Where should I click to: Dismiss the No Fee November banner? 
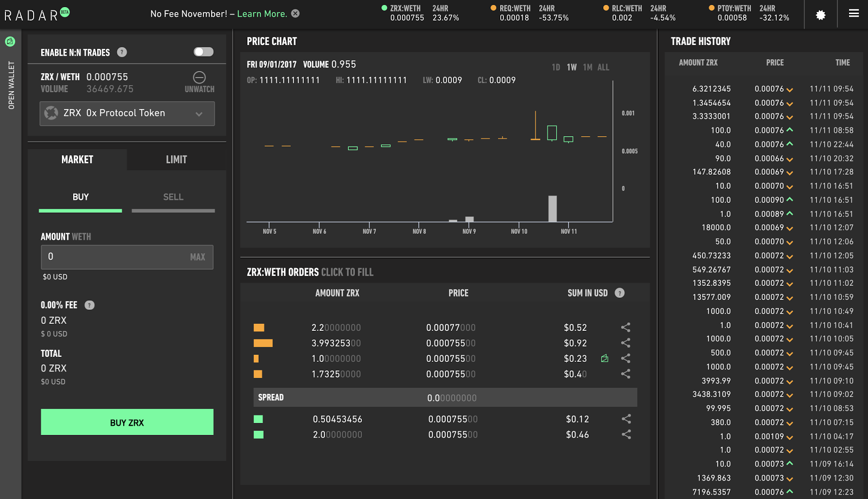click(295, 14)
